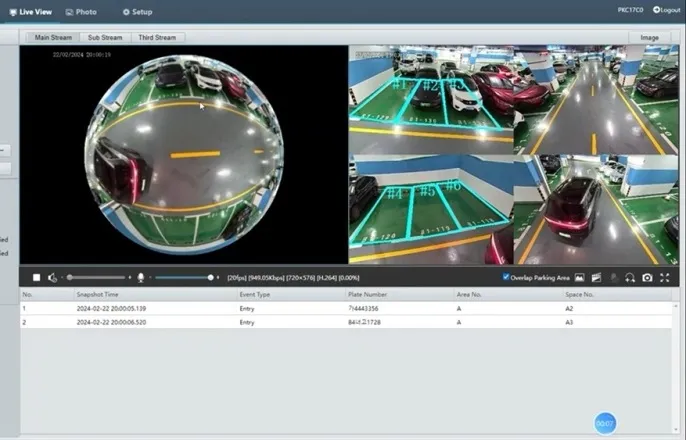This screenshot has width=686, height=440.
Task: Click the picture icon next to Overlap Parking Area
Action: (579, 277)
